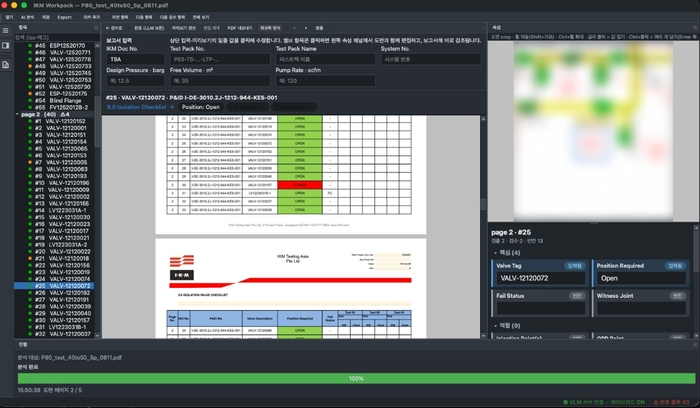Click the zoom in plus button in preview toolbar
Screen dimensions: 700x408
click(x=306, y=28)
